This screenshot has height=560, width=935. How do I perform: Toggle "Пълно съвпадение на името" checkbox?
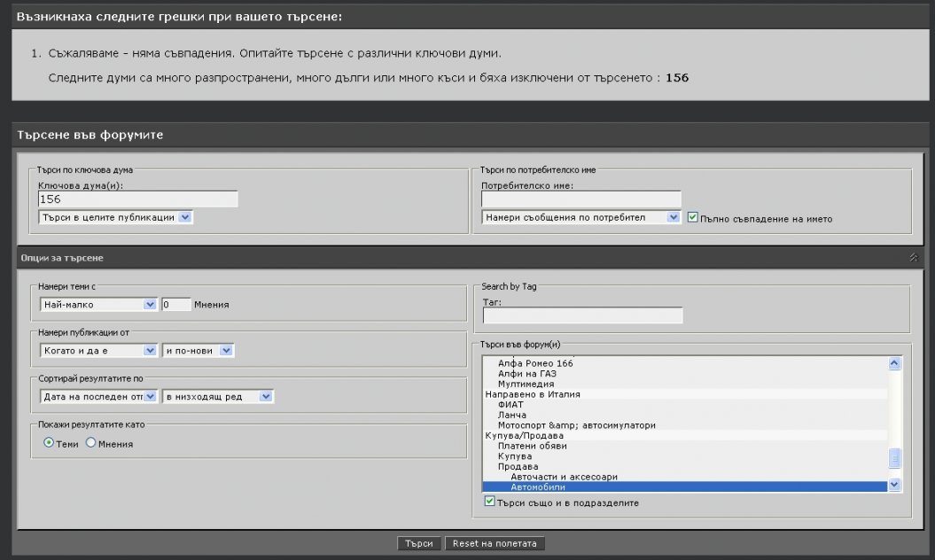point(693,218)
